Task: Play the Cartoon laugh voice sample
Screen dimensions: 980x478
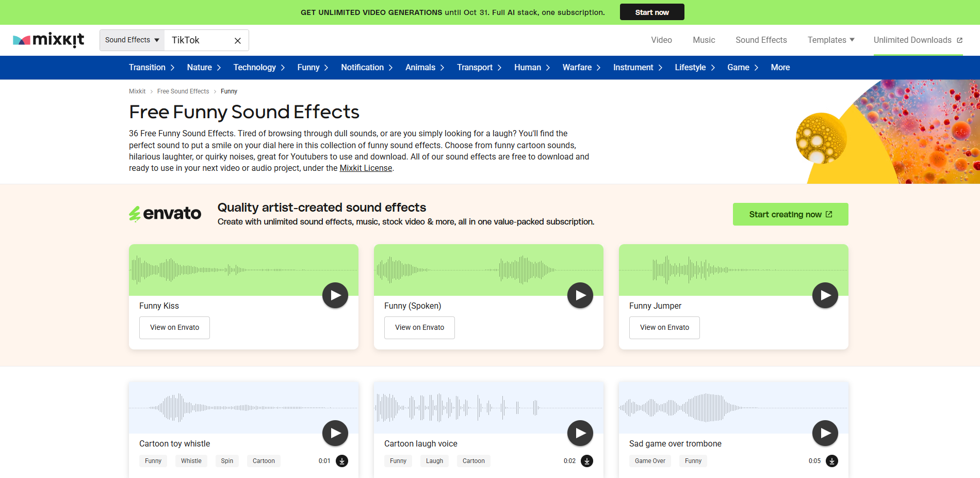Action: (580, 433)
